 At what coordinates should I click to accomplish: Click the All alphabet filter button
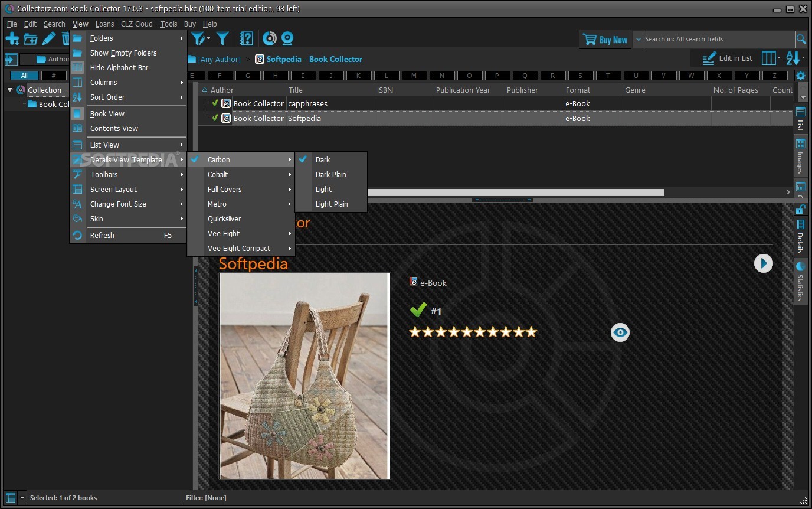24,76
